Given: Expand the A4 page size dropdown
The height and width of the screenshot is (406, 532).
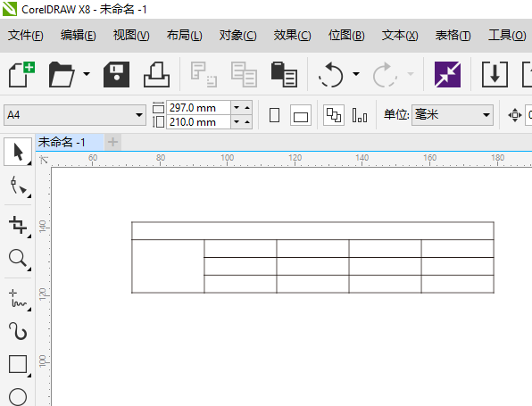Looking at the screenshot, I should pos(138,115).
